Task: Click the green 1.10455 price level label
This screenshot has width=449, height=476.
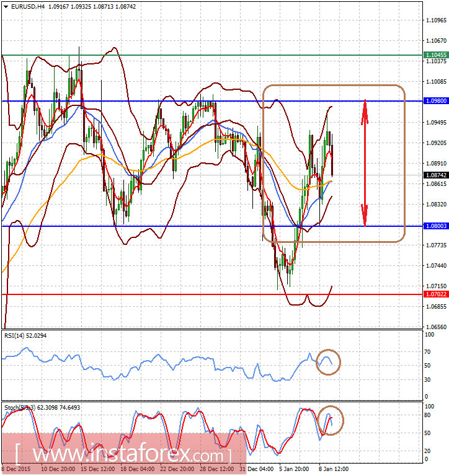Action: 436,55
